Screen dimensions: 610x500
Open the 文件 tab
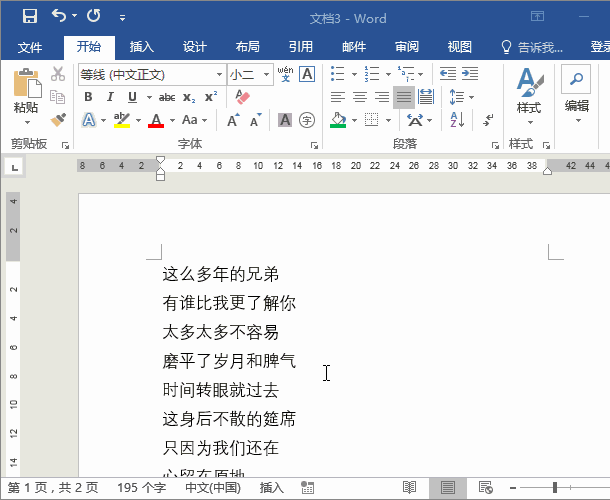[30, 47]
